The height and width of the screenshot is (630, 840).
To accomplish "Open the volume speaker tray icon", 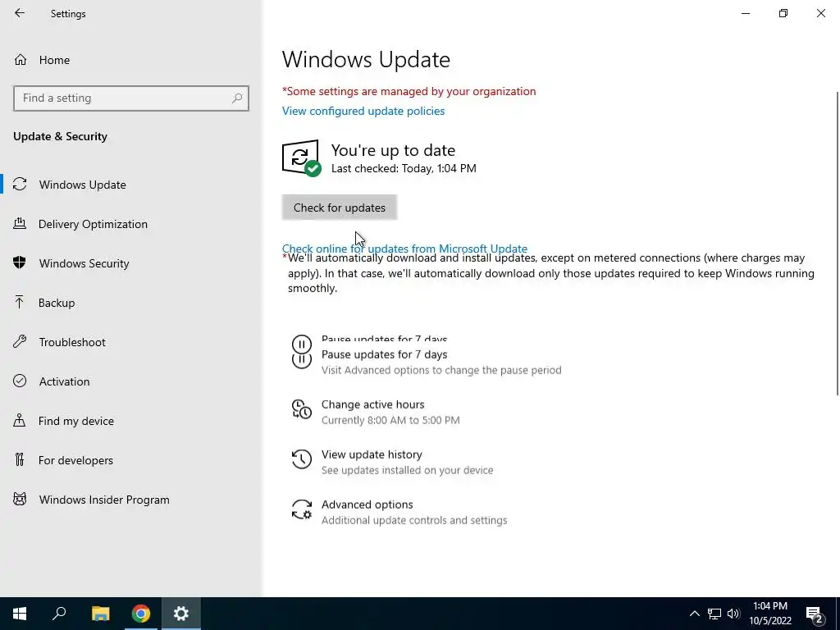I will pos(733,614).
